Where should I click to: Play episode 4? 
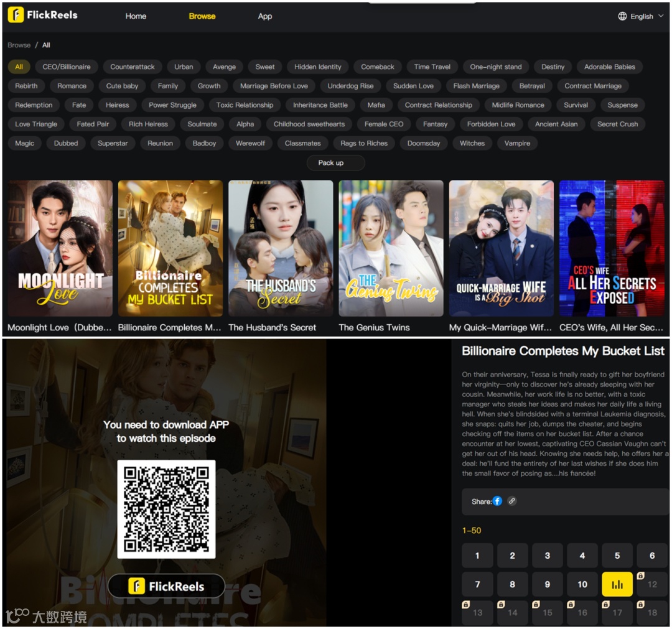point(582,556)
